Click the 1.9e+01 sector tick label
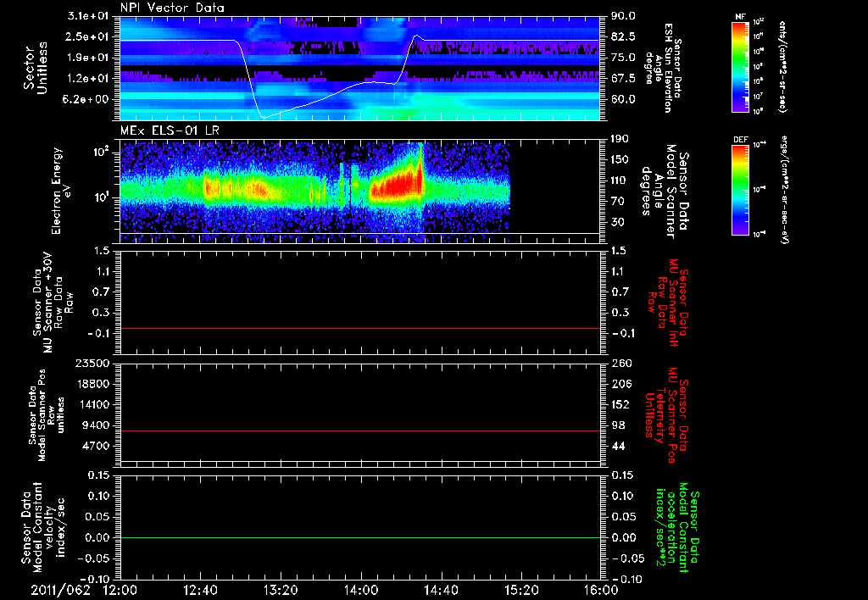The height and width of the screenshot is (600, 868). [x=88, y=58]
